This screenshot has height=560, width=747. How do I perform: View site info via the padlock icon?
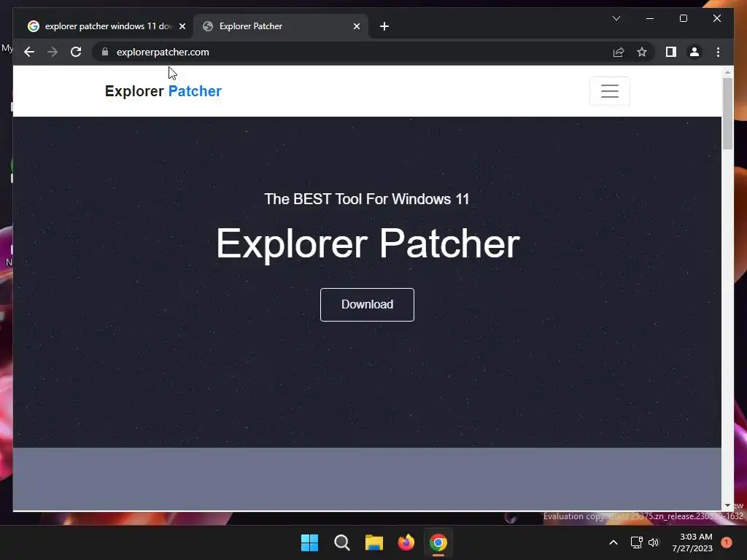coord(105,52)
